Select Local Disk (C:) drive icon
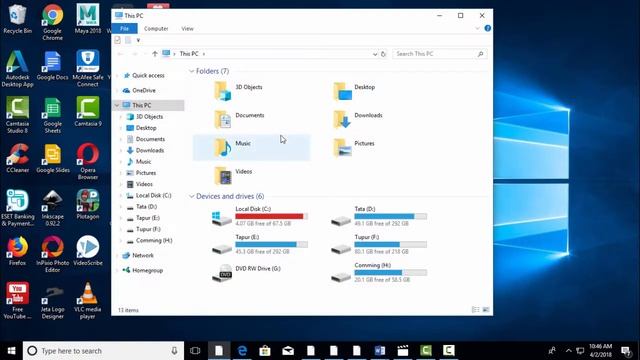The width and height of the screenshot is (640, 360). (222, 218)
